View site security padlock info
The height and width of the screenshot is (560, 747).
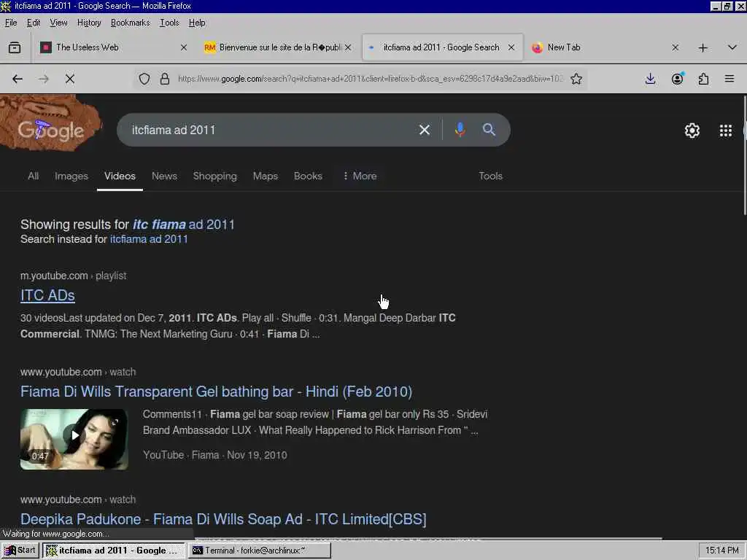(165, 79)
